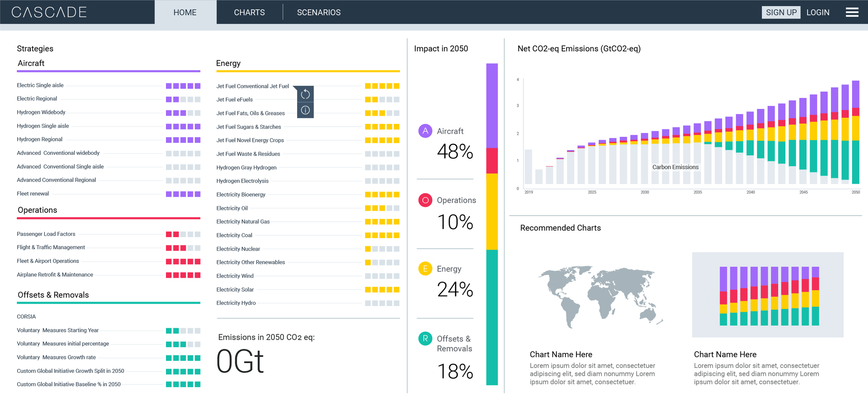The height and width of the screenshot is (403, 868).
Task: Click the info icon under reset
Action: [305, 110]
